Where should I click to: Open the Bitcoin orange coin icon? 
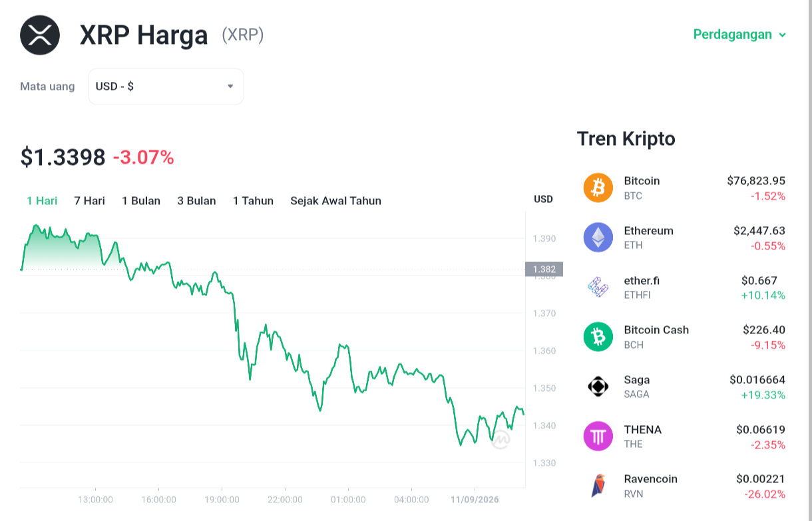point(598,188)
